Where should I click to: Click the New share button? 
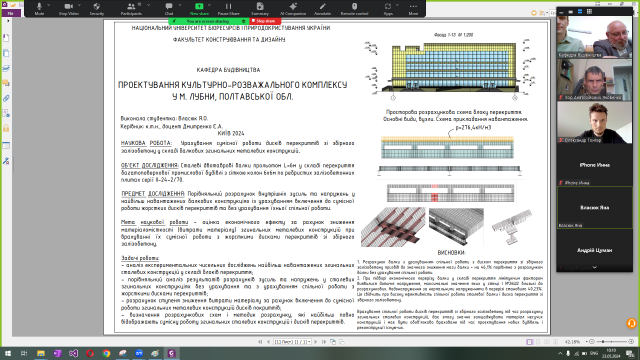click(x=199, y=8)
